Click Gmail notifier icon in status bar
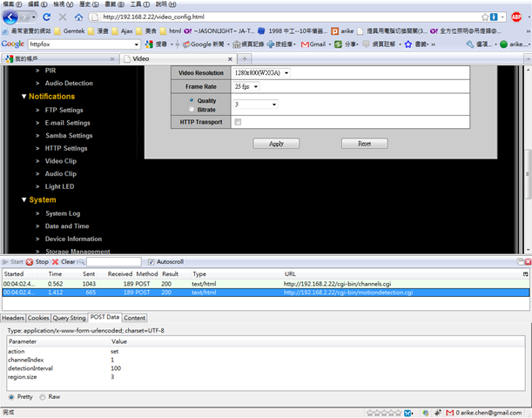 (x=450, y=413)
